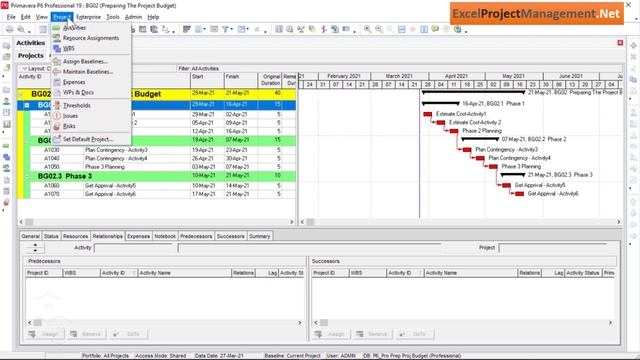Viewport: 640px width, 360px height.
Task: Click the red Gantt bar for Phase 3 Planning
Action: [x=493, y=167]
